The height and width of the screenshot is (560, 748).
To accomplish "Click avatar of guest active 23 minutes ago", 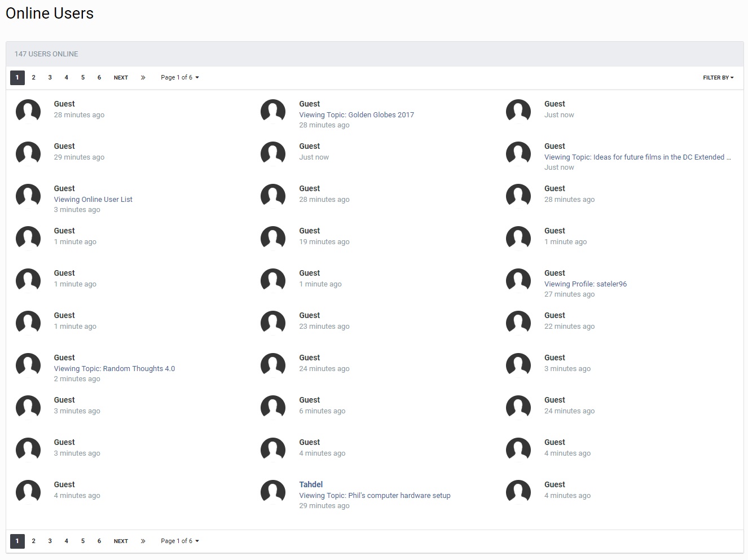I will click(273, 323).
